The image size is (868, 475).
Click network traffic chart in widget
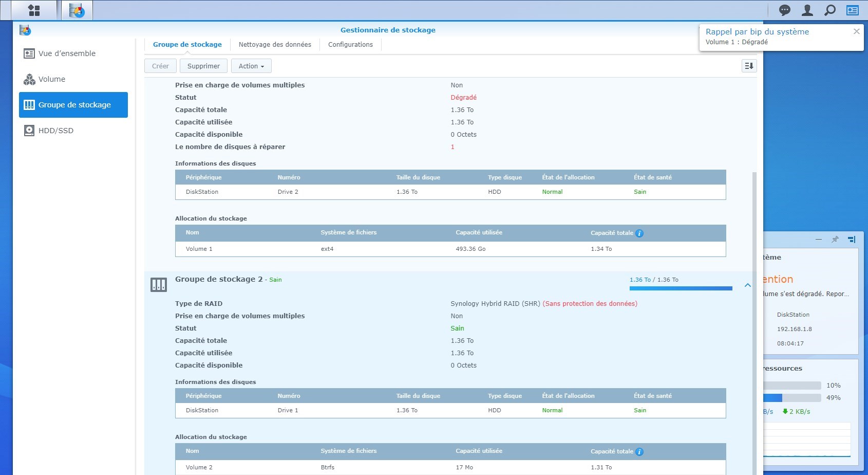pyautogui.click(x=807, y=440)
